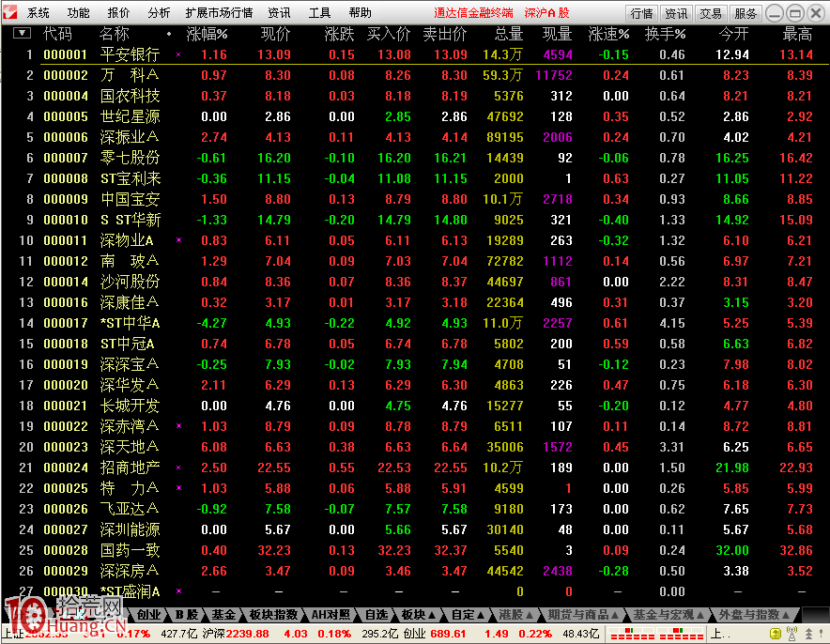Expand the 自定▲ tab menu
The width and height of the screenshot is (830, 644).
[x=468, y=615]
